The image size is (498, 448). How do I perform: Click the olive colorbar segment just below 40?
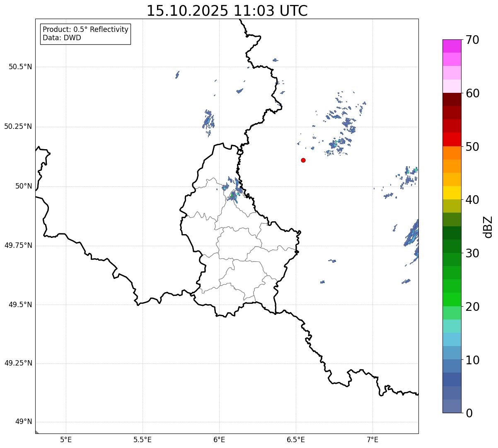tap(452, 206)
